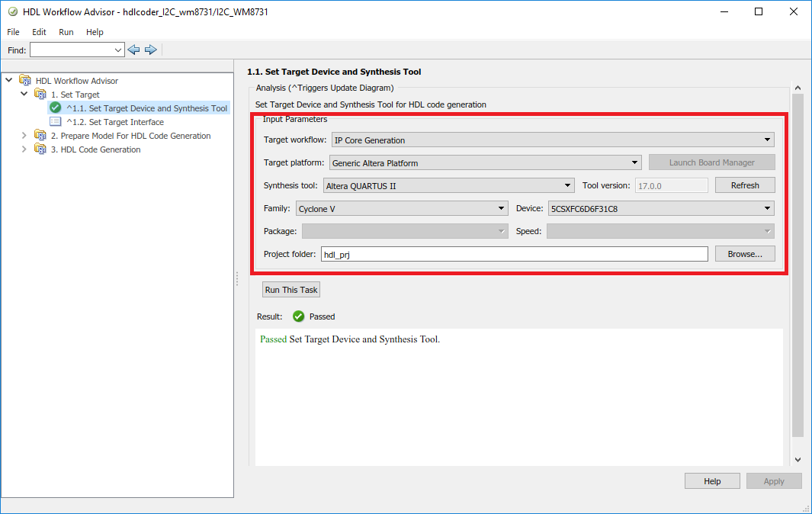Click the '1.1. Set Target Device and Synthesis Tool' heading

[334, 72]
